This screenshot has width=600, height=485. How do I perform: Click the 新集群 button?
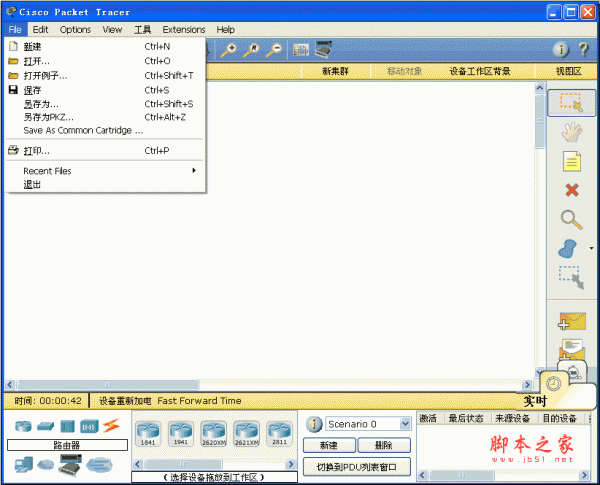(336, 71)
